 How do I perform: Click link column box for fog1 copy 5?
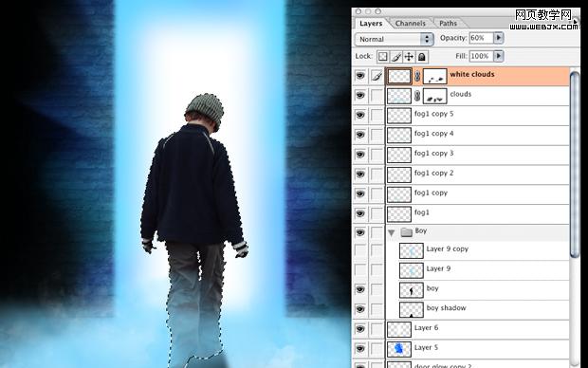pos(377,115)
